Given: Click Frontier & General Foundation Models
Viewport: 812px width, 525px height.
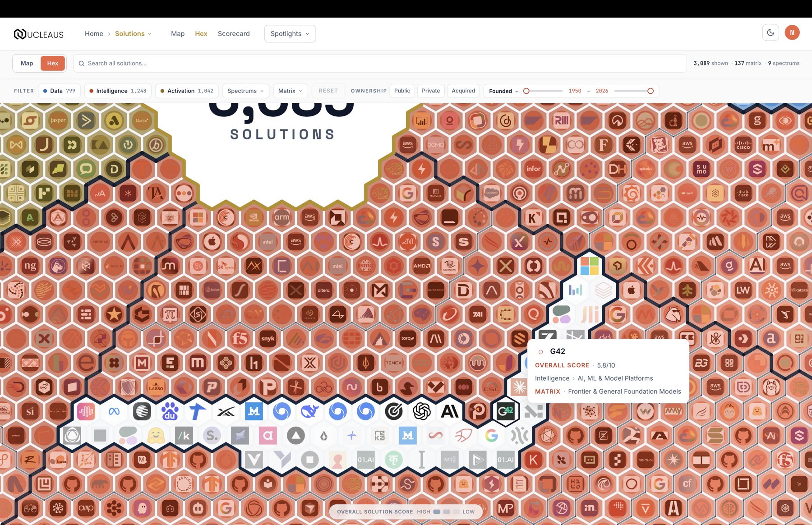Looking at the screenshot, I should point(624,391).
